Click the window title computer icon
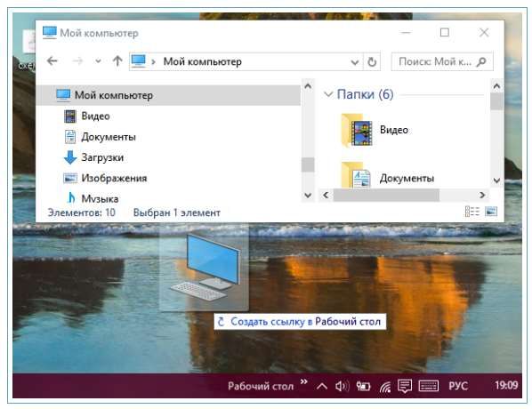Screen dimensions: 532x409 50,33
